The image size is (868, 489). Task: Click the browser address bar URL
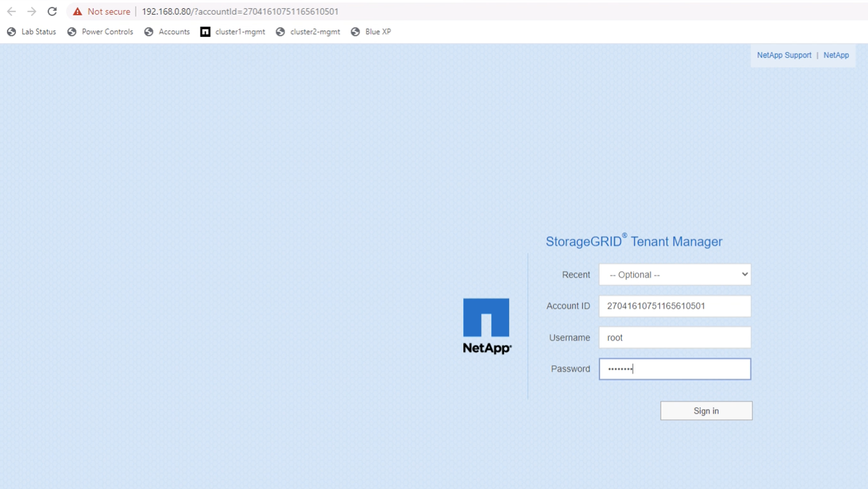coord(240,11)
